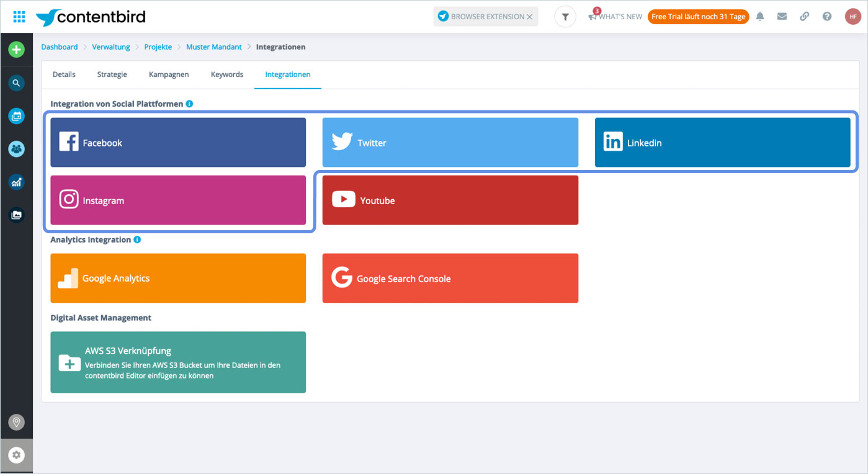
Task: Connect the Facebook integration
Action: tap(178, 142)
